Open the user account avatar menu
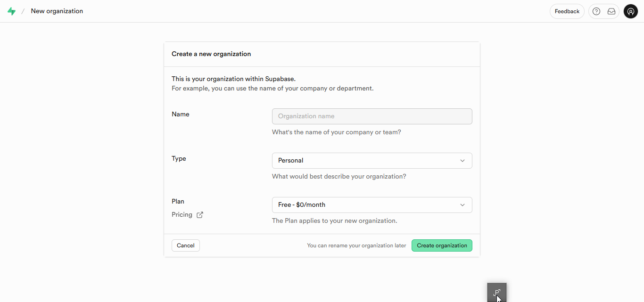This screenshot has height=302, width=644. tap(631, 11)
